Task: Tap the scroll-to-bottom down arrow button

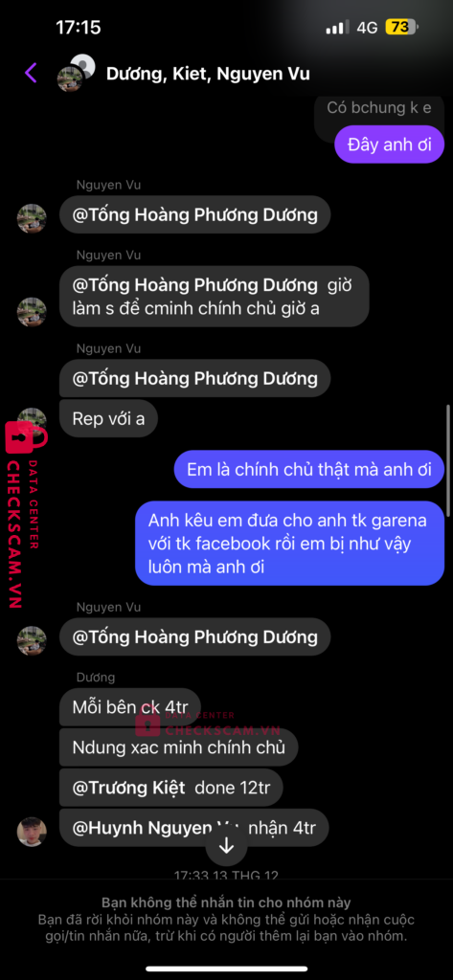Action: click(x=226, y=846)
